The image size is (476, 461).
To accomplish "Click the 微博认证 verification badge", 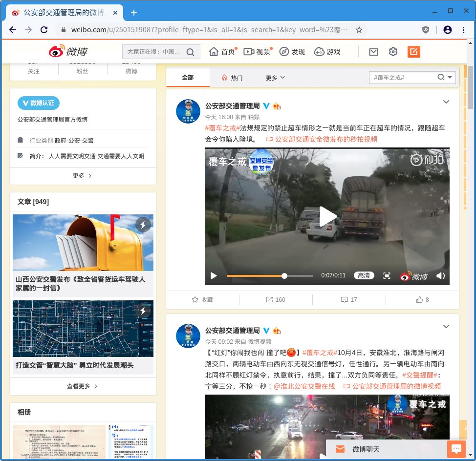I will click(x=39, y=103).
